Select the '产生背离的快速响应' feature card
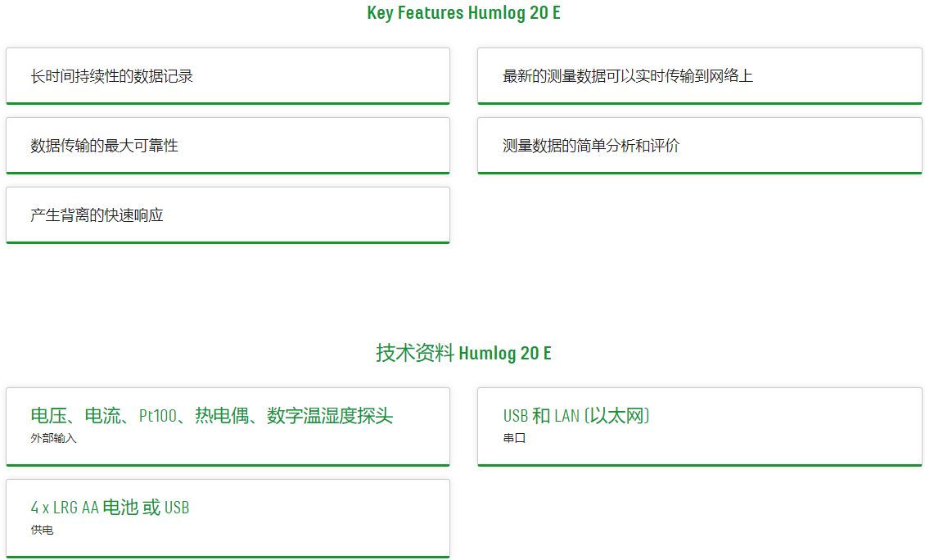 click(228, 215)
